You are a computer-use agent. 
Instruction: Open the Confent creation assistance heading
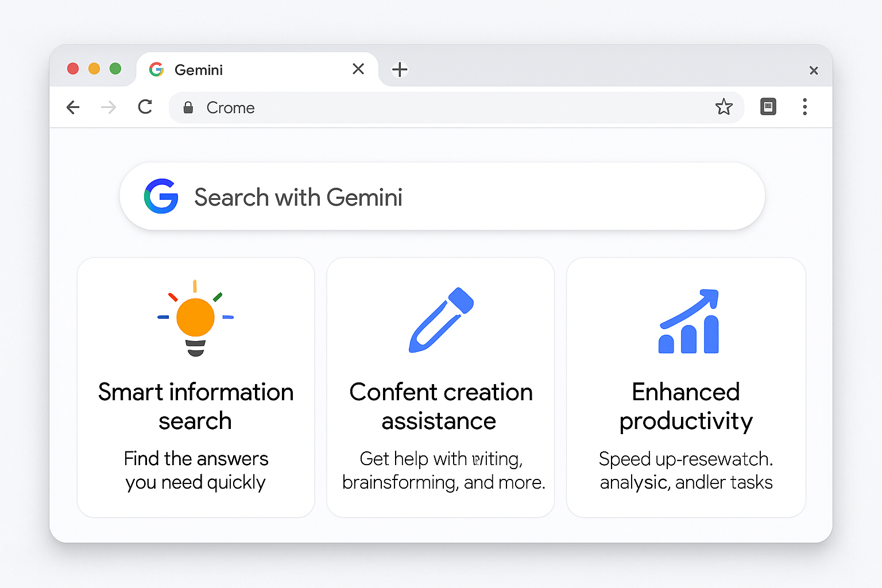point(440,406)
